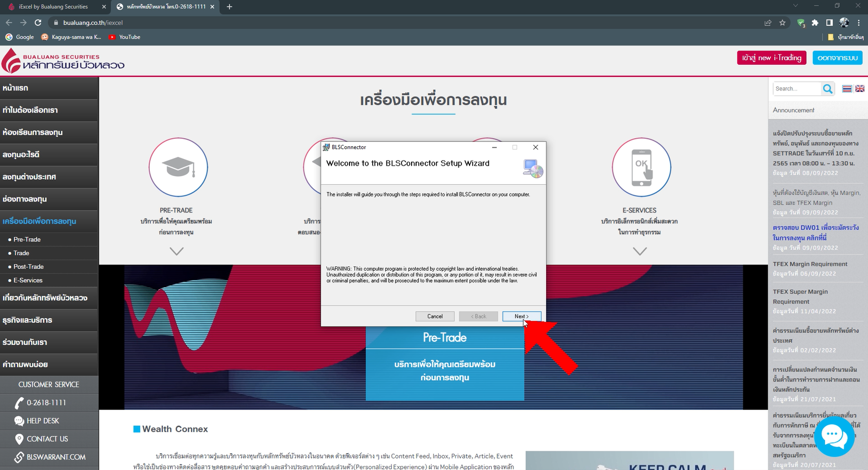Open the DW01 check announcement link
Image resolution: width=868 pixels, height=470 pixels.
coord(816,233)
